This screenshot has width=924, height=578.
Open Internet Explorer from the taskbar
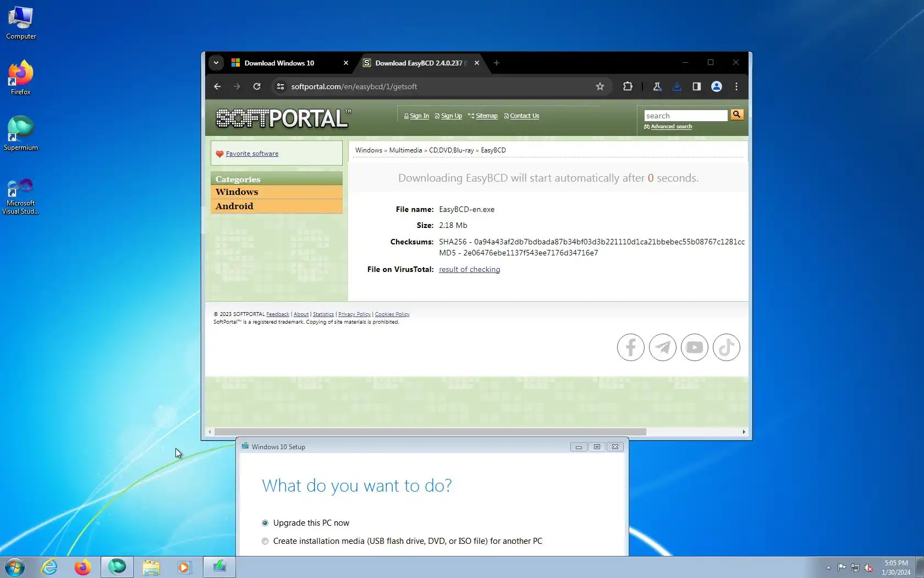[x=50, y=567]
